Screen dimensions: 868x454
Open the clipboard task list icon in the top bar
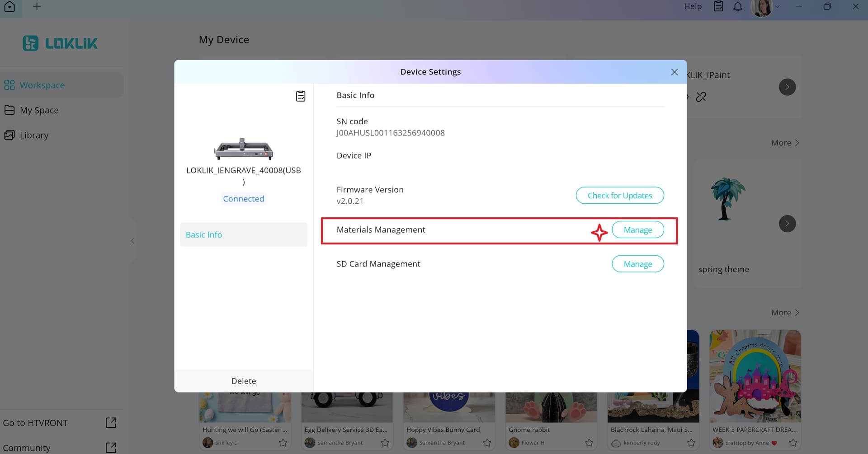click(x=718, y=6)
